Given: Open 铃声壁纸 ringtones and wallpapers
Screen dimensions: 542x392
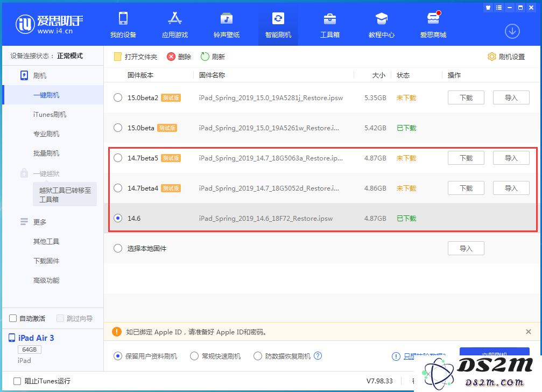Looking at the screenshot, I should click(x=227, y=25).
